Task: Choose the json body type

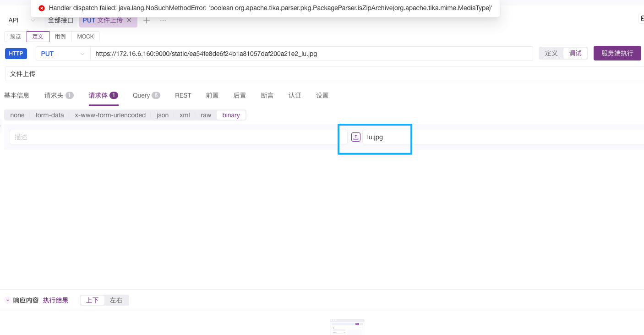Action: click(x=163, y=115)
